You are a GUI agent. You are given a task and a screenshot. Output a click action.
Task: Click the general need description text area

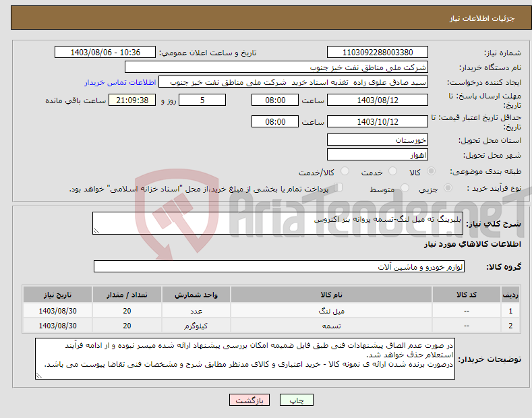[x=278, y=223]
